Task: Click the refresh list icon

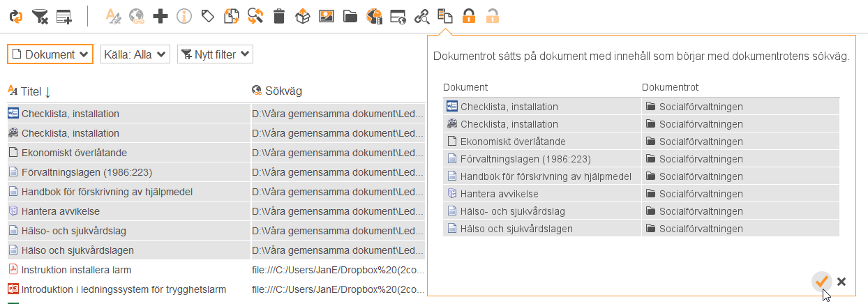Action: [15, 16]
